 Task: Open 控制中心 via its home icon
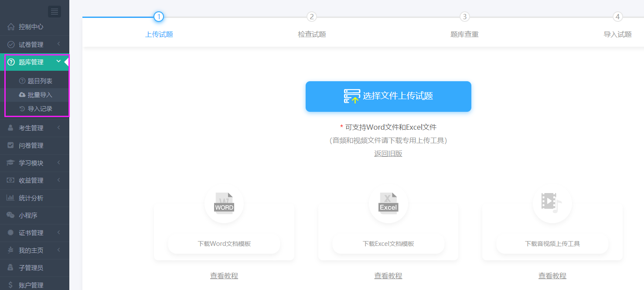click(x=11, y=27)
